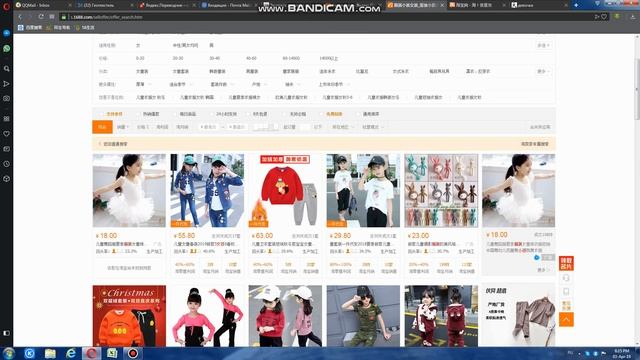
Task: Filter by price range 20-30
Action: [178, 58]
